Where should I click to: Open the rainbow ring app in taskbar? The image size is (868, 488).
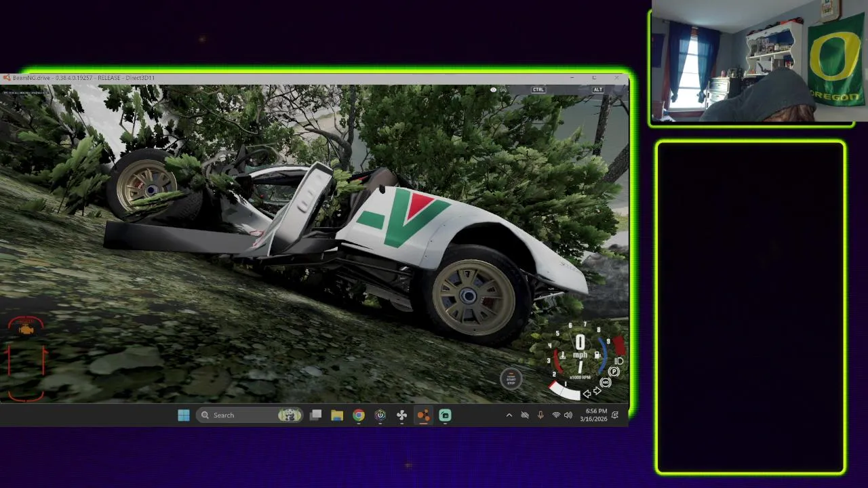coord(380,415)
